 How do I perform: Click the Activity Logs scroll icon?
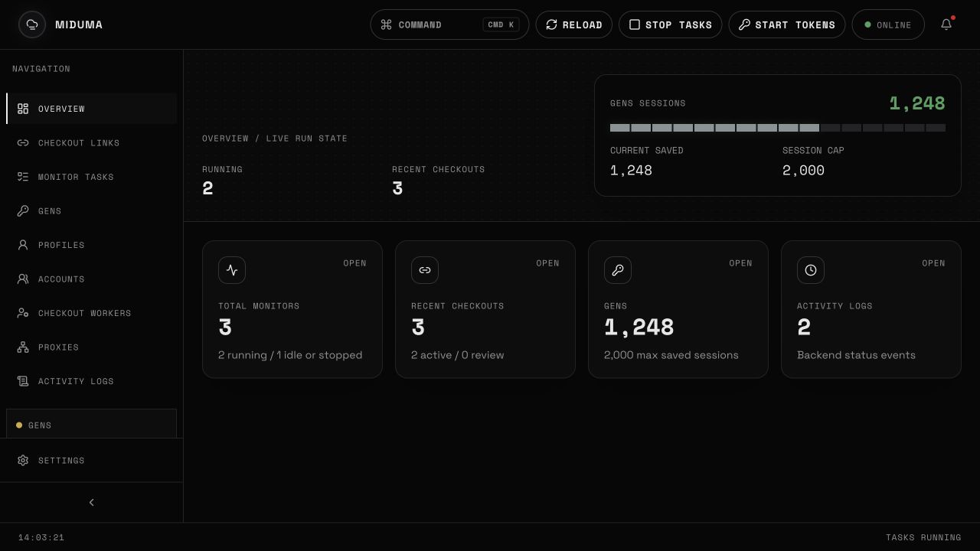click(x=23, y=381)
